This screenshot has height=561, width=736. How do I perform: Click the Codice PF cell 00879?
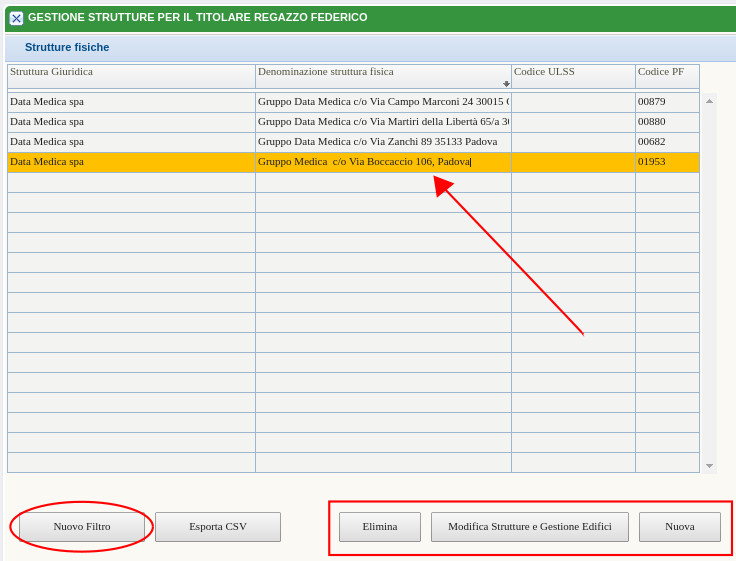667,102
